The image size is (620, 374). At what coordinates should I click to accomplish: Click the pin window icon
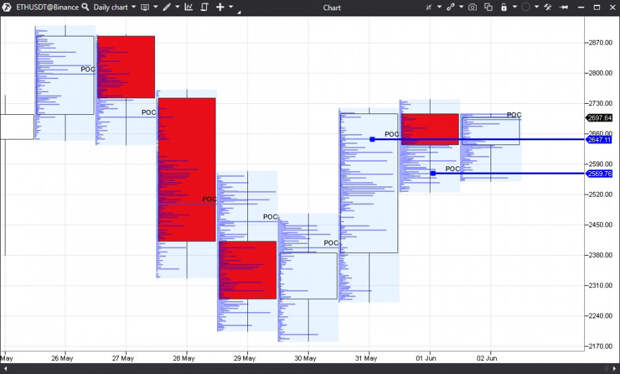tap(564, 7)
